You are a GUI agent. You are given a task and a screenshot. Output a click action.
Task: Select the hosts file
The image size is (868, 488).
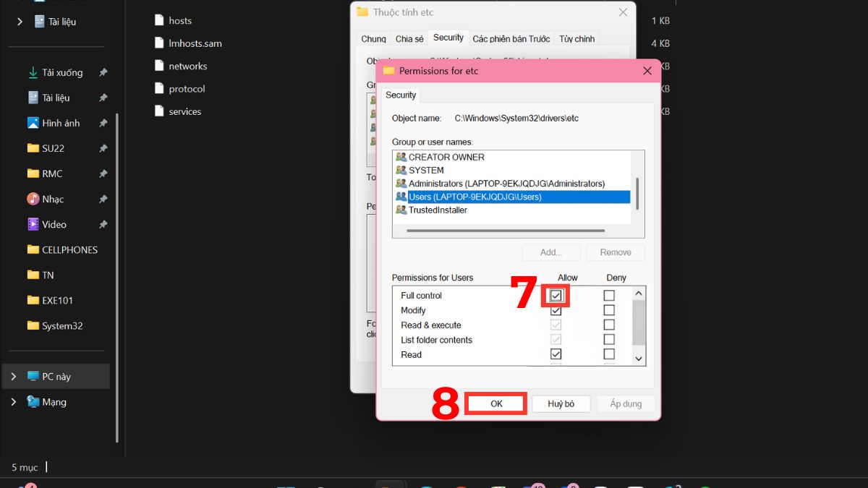[x=180, y=20]
